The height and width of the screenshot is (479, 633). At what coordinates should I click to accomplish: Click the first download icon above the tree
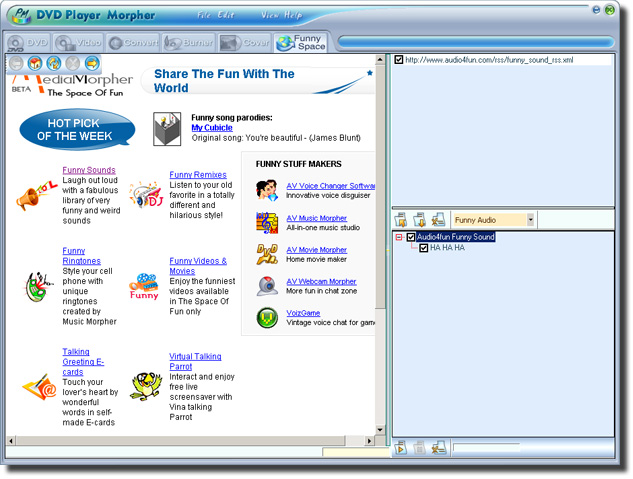(400, 219)
